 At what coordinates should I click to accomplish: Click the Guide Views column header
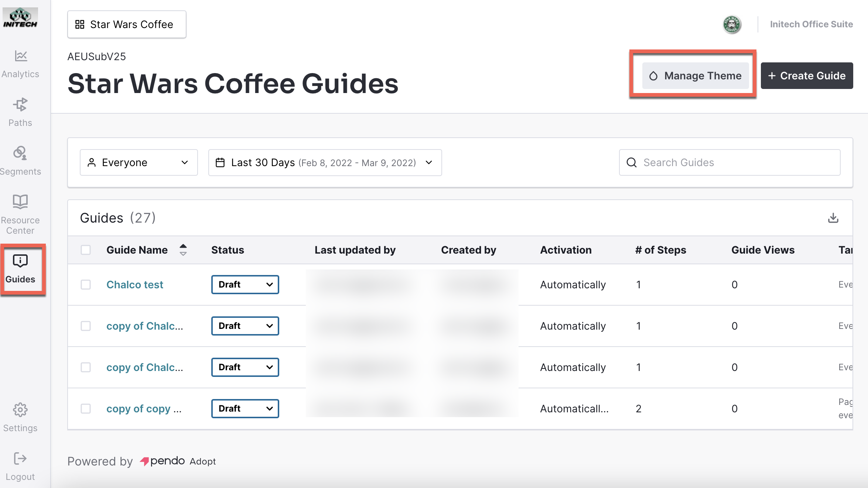pos(763,250)
